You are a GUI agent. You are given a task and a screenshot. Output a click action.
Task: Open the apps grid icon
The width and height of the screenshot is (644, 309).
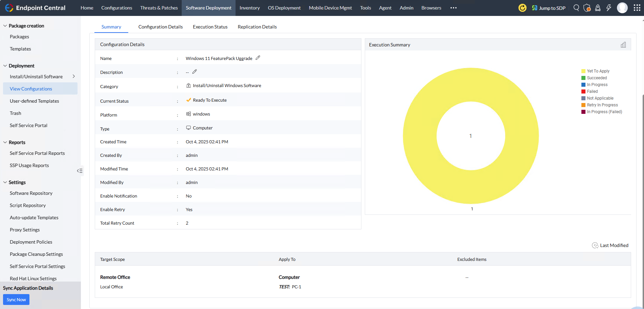tap(637, 8)
